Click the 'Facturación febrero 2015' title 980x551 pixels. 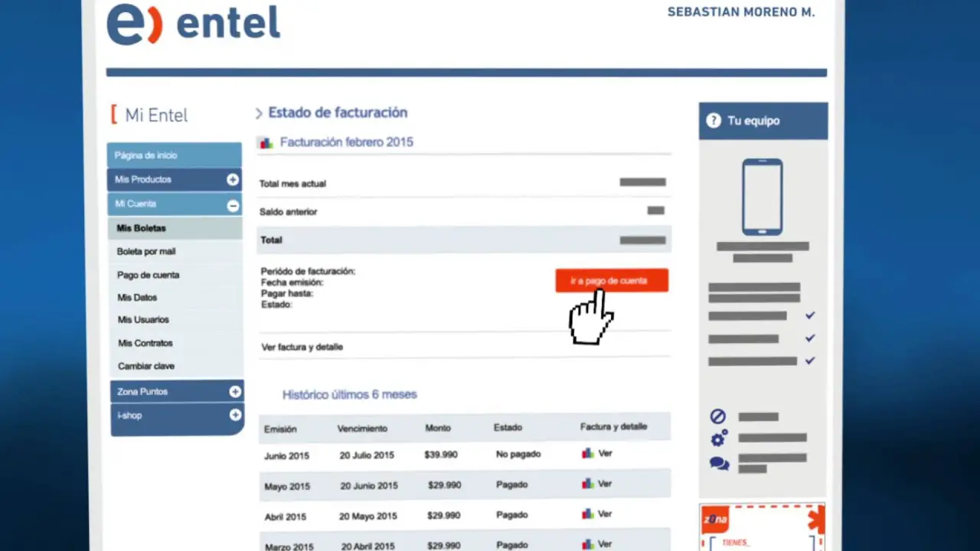pos(347,142)
